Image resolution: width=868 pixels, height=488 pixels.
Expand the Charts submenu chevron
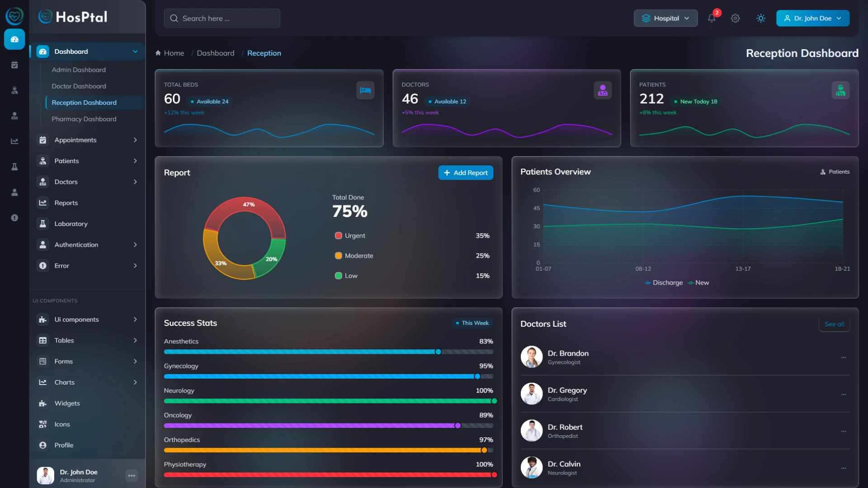[x=135, y=382]
